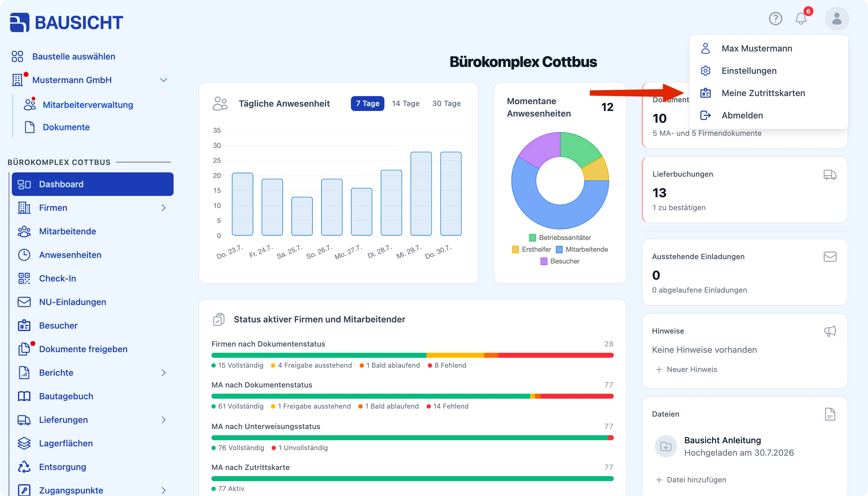868x496 pixels.
Task: Open the help question mark icon
Action: click(x=775, y=18)
